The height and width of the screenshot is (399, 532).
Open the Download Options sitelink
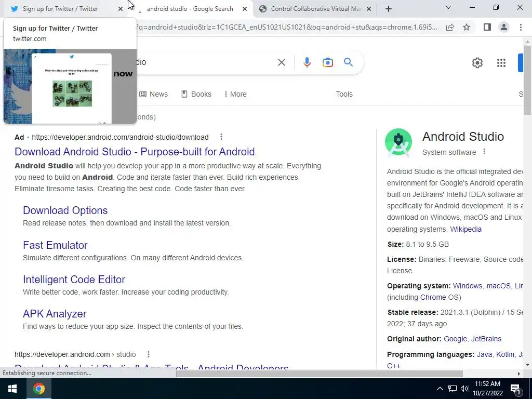click(65, 210)
